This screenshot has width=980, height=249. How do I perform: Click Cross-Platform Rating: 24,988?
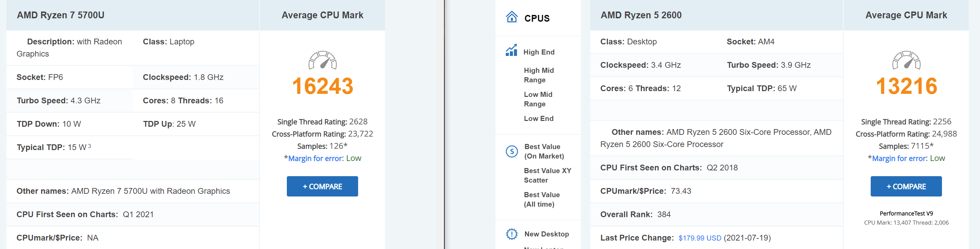click(906, 134)
